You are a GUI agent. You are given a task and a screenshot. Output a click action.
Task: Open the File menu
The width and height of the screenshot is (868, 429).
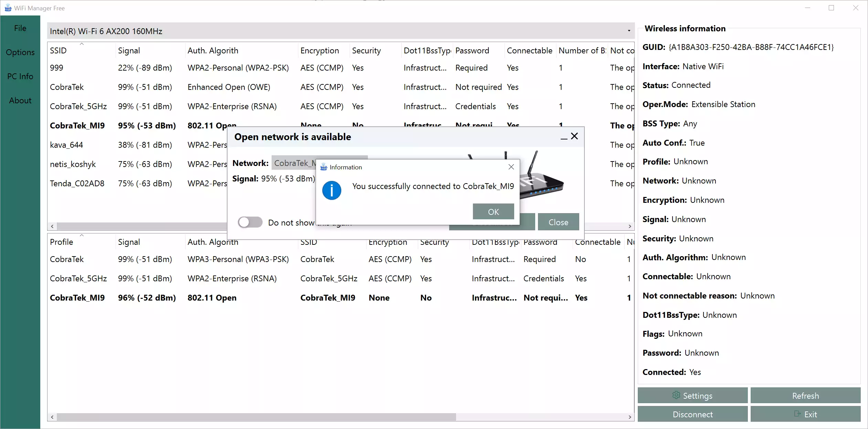20,28
